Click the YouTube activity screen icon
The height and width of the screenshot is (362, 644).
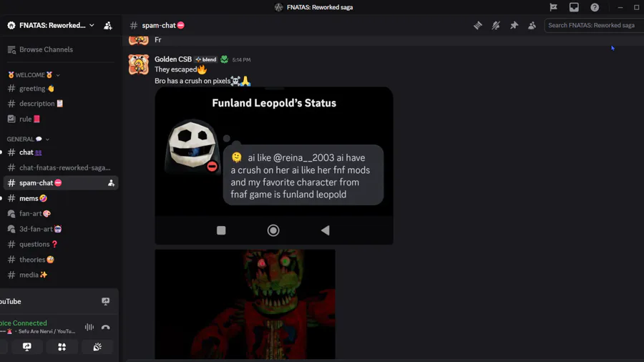click(x=106, y=301)
